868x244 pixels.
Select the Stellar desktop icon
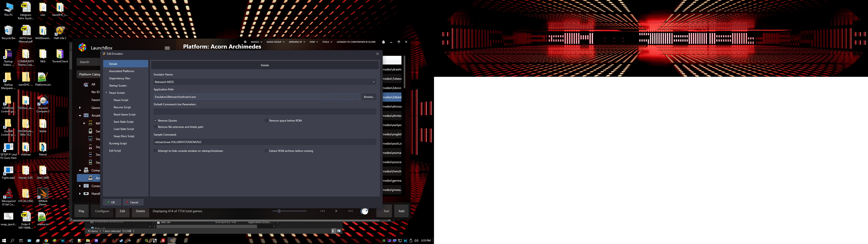43,125
